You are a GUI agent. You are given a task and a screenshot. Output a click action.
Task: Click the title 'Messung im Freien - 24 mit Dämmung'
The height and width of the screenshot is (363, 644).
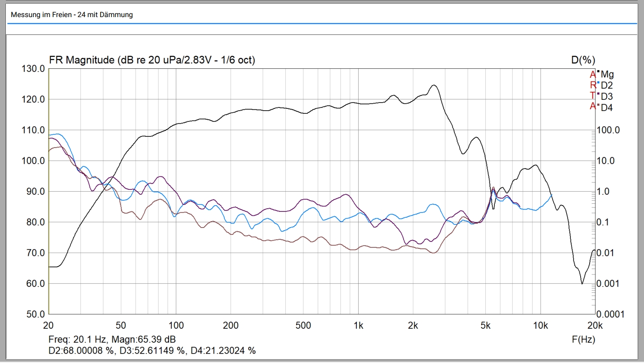click(72, 15)
